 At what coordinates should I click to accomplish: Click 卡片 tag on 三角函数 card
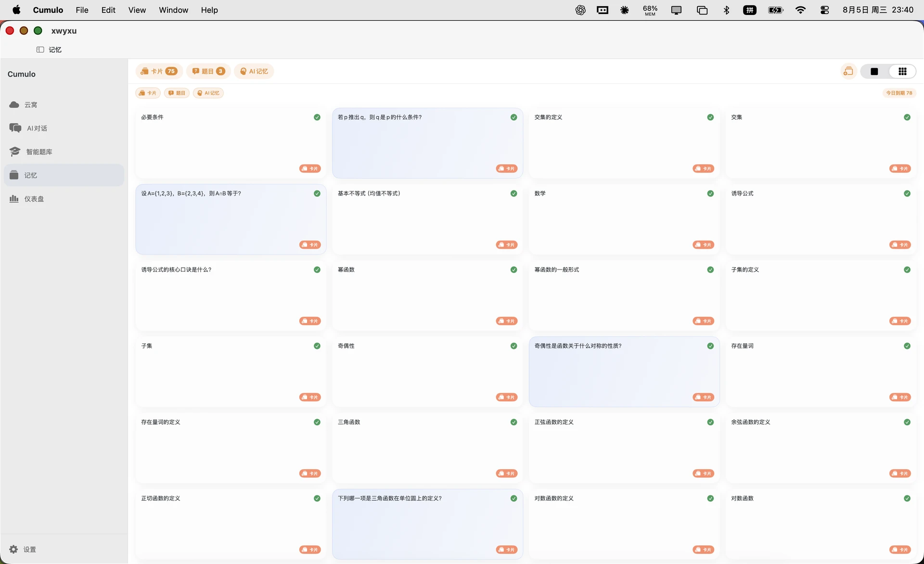click(507, 474)
